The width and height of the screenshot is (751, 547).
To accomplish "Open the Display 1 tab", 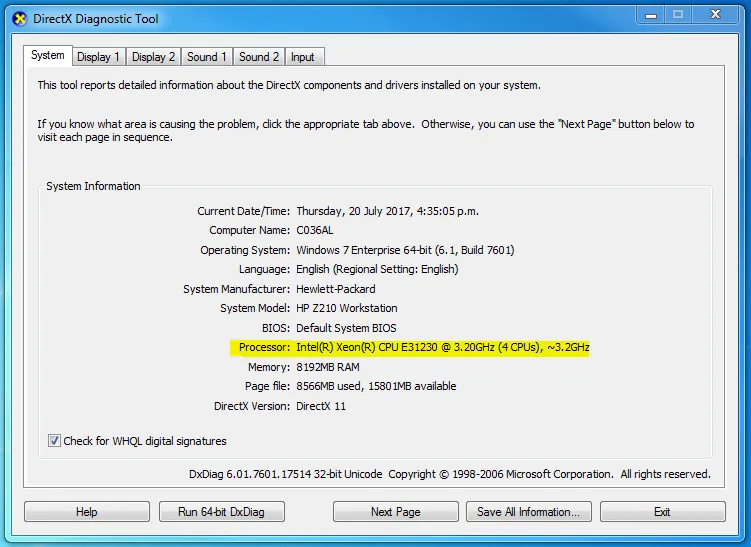I will (98, 57).
